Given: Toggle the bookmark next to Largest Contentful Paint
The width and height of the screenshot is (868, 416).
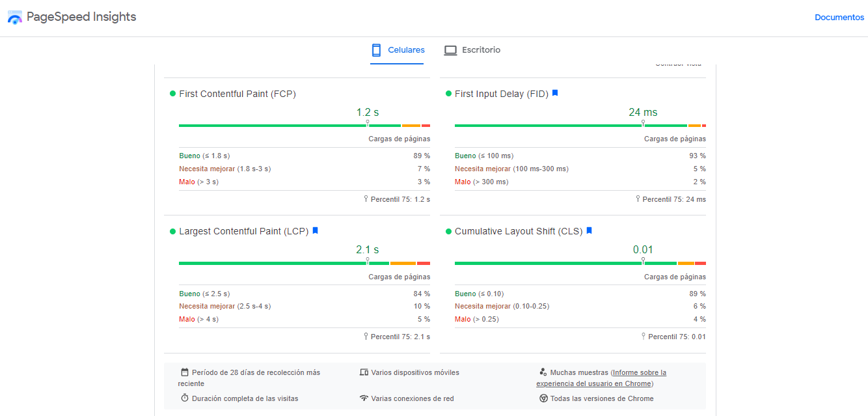Looking at the screenshot, I should (x=315, y=230).
